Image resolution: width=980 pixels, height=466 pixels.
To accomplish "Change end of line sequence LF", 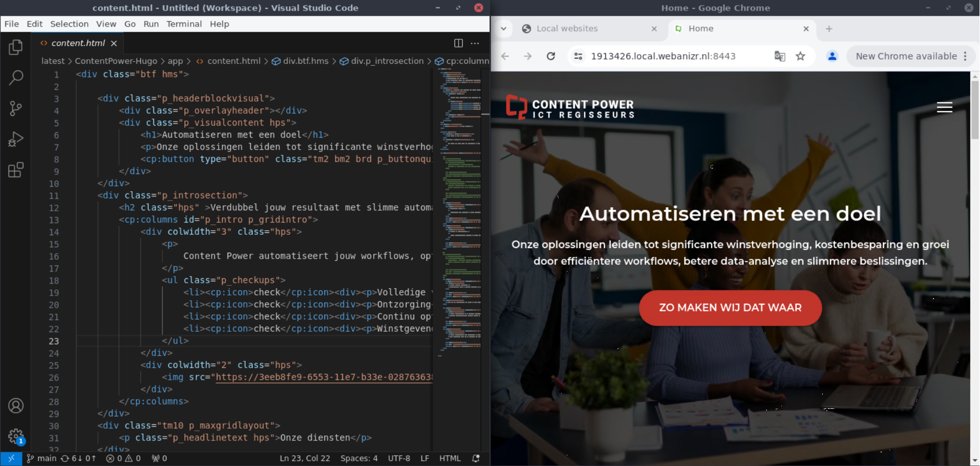I will coord(424,458).
